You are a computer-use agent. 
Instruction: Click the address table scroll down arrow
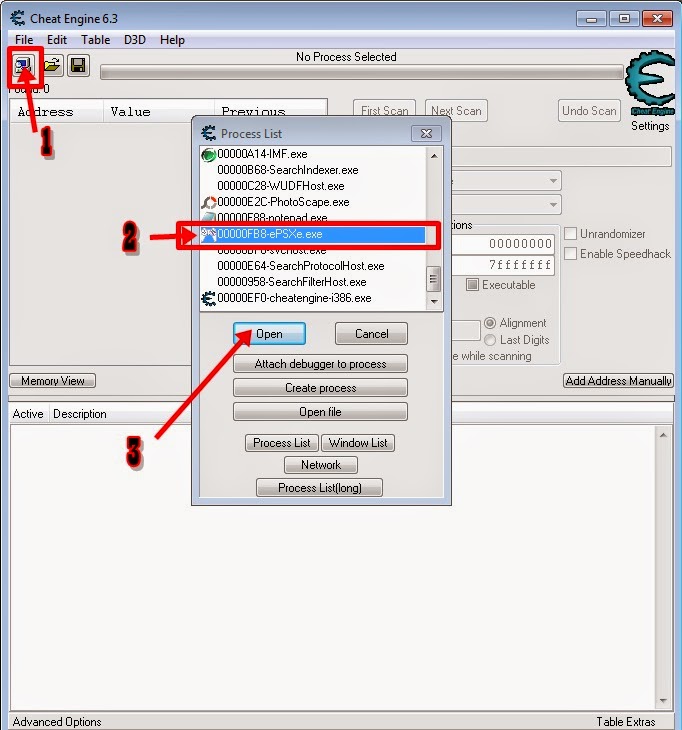coord(663,701)
